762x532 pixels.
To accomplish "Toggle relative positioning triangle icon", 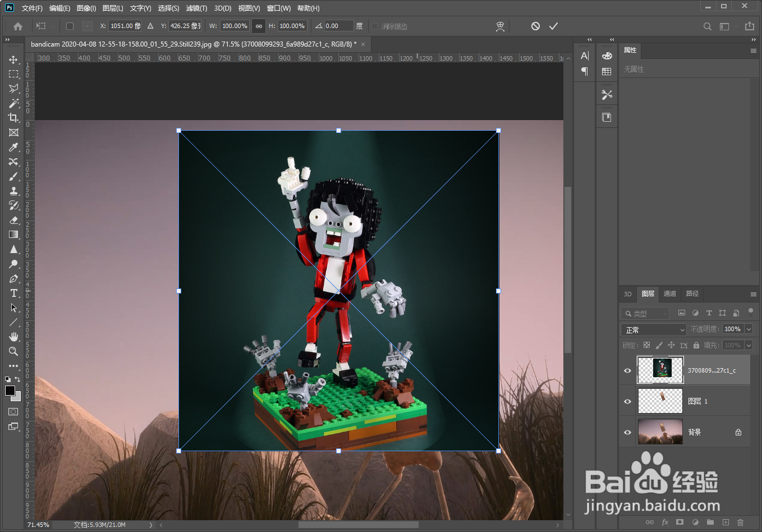I will [150, 26].
